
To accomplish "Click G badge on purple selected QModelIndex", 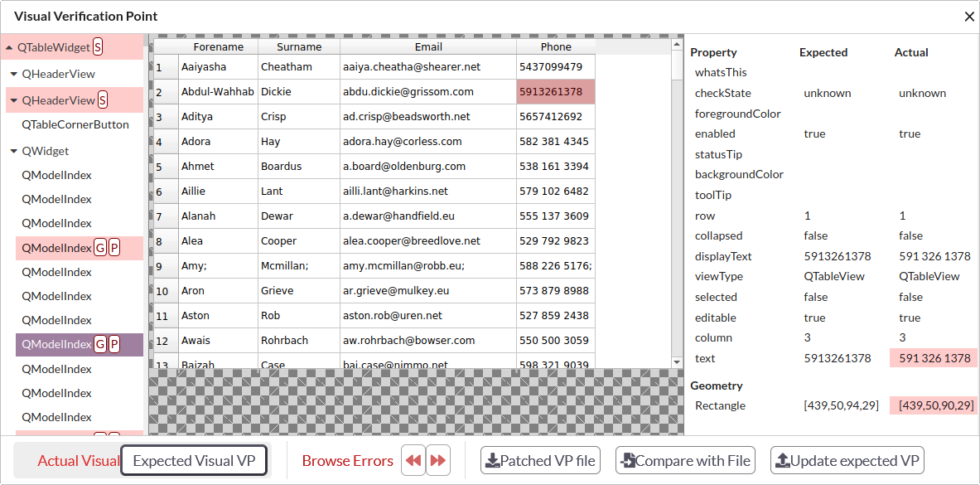I will tap(99, 344).
